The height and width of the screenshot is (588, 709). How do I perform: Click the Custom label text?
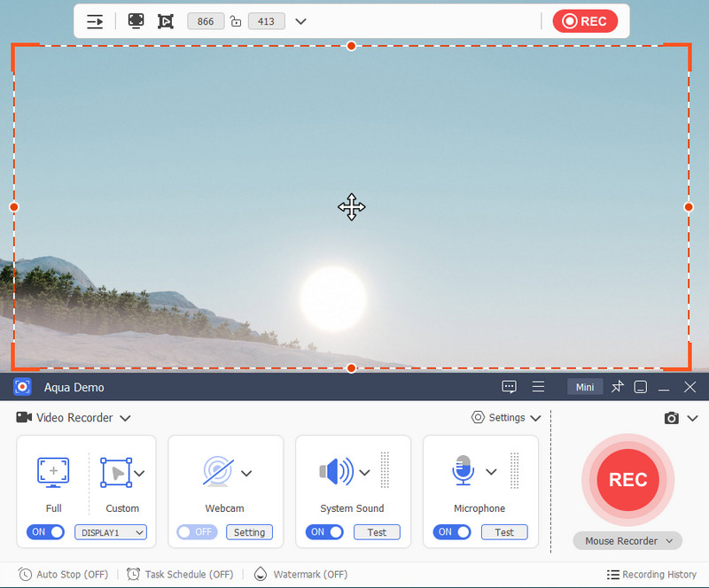point(122,508)
